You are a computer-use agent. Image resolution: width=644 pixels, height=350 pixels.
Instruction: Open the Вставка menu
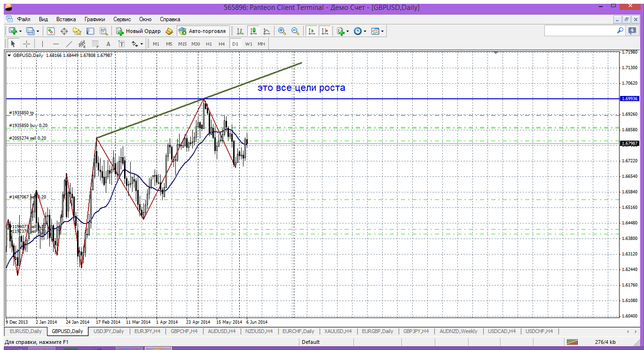tap(66, 19)
